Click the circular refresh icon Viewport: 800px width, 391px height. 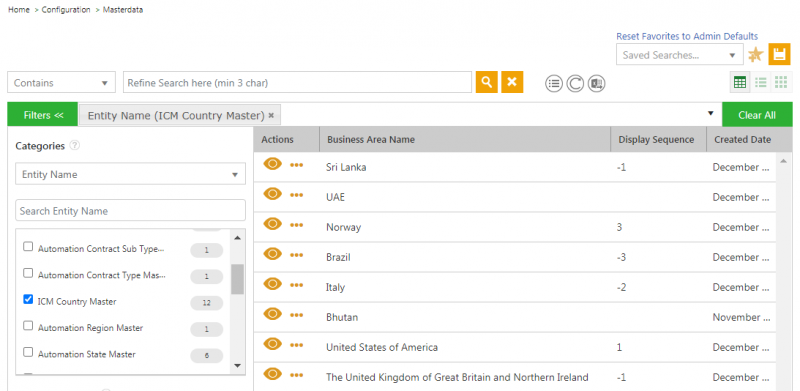(575, 83)
